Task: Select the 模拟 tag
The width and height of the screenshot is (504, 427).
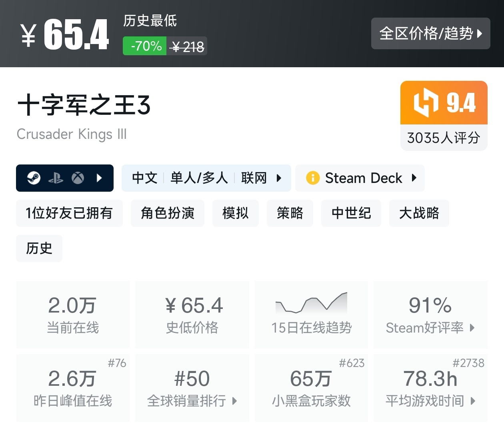Action: tap(236, 213)
